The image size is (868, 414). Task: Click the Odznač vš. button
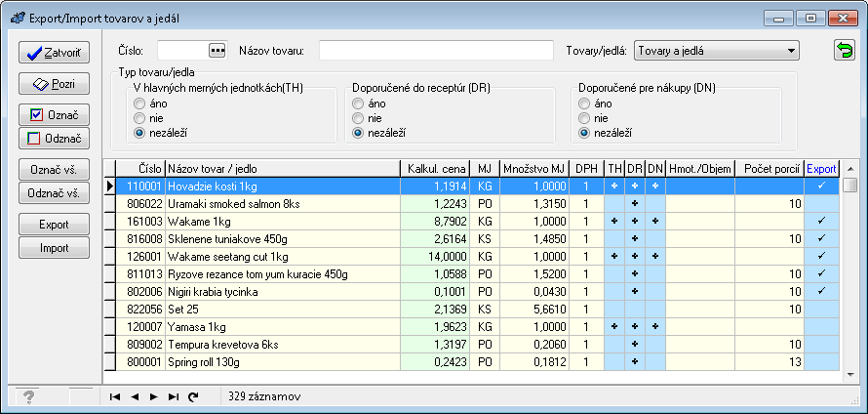[x=55, y=193]
